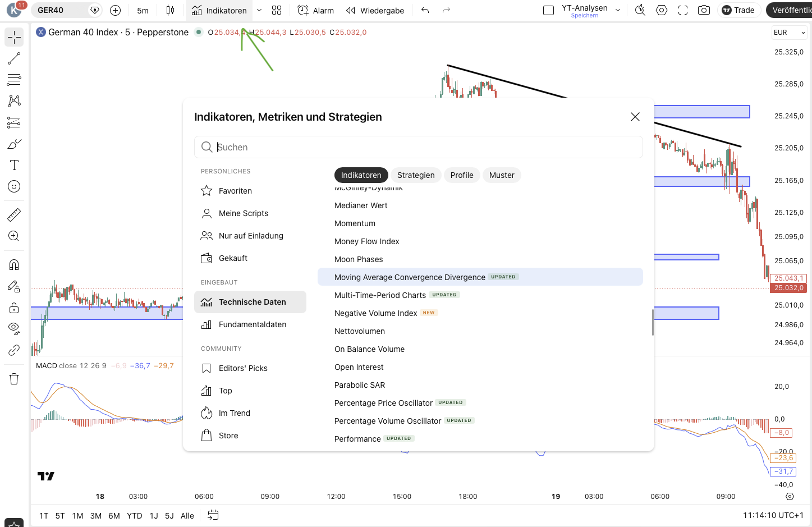This screenshot has width=812, height=527.
Task: Select the Alle time range
Action: click(x=187, y=516)
